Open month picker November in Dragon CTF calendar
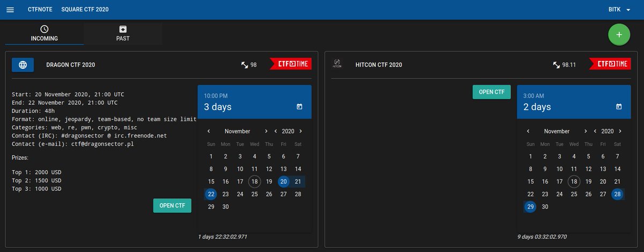 point(237,131)
